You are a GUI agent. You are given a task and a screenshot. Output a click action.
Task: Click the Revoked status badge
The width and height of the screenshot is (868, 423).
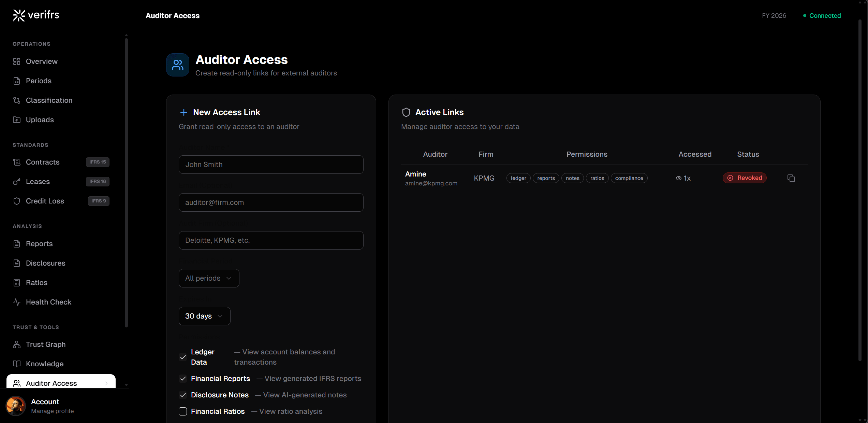745,178
